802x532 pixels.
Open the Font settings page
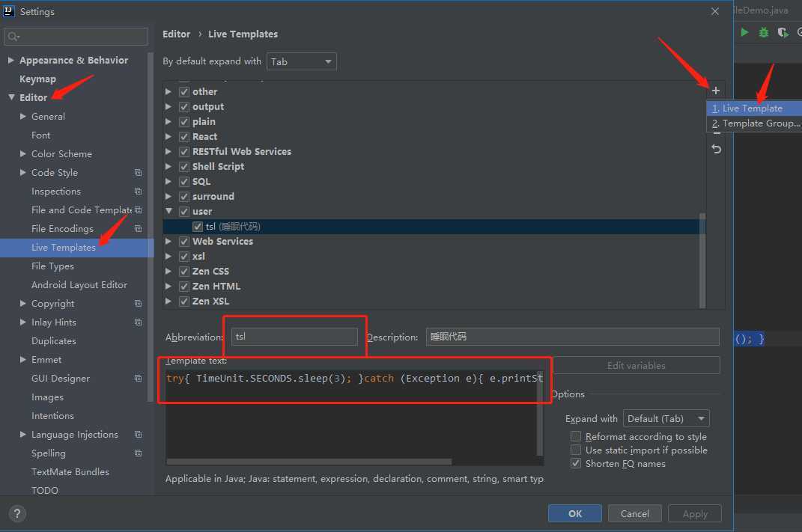pos(41,135)
